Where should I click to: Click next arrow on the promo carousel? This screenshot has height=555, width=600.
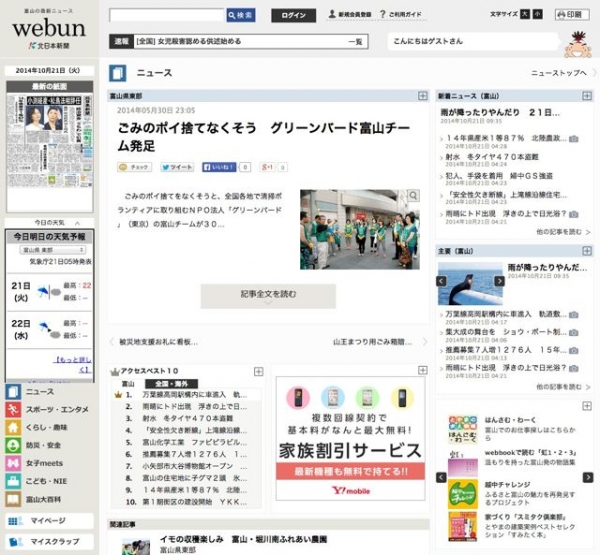click(587, 477)
